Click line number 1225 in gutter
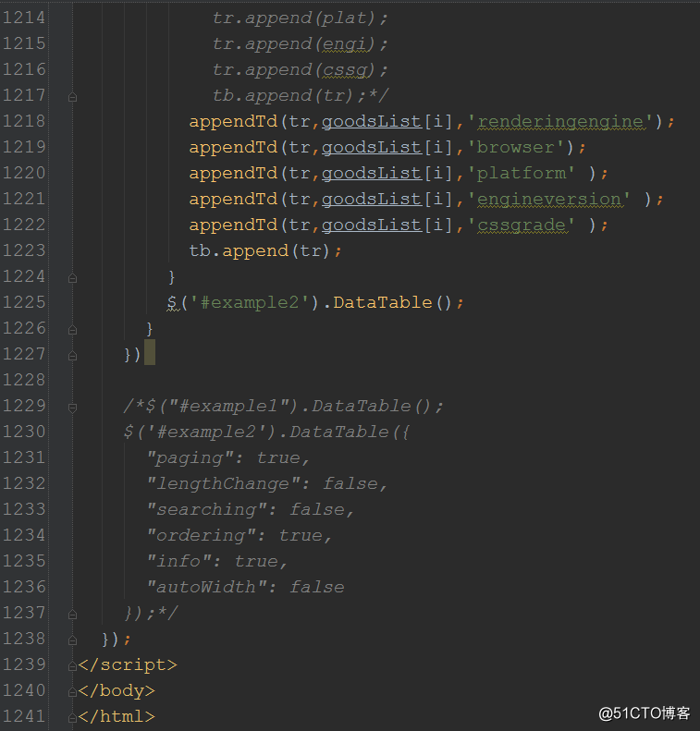 click(x=24, y=302)
